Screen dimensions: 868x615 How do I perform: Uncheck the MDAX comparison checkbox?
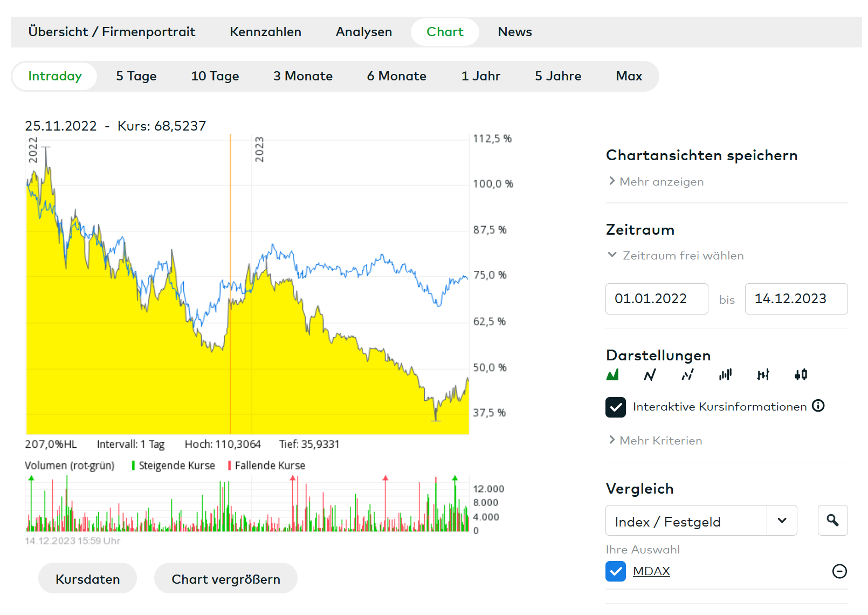click(616, 571)
